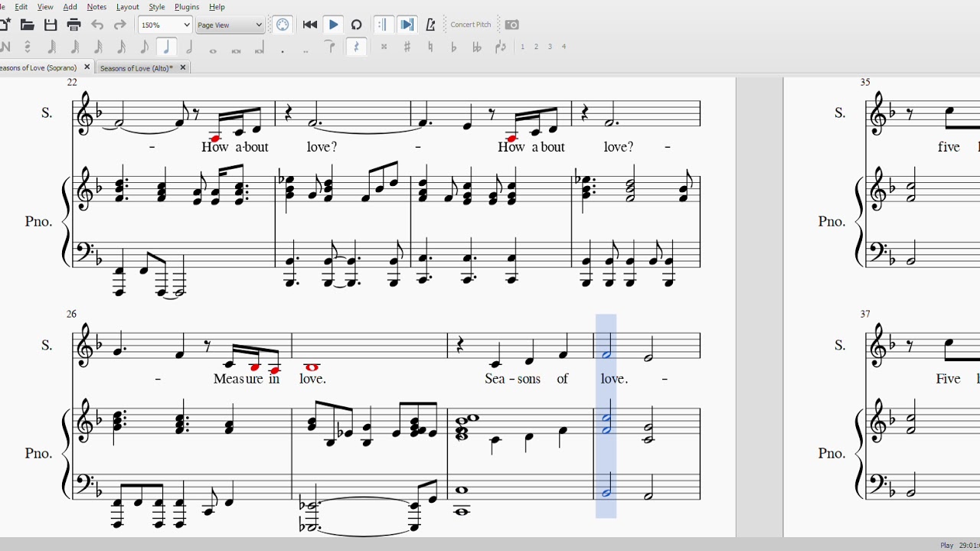Toggle the rest input button
980x551 pixels.
coord(355,47)
